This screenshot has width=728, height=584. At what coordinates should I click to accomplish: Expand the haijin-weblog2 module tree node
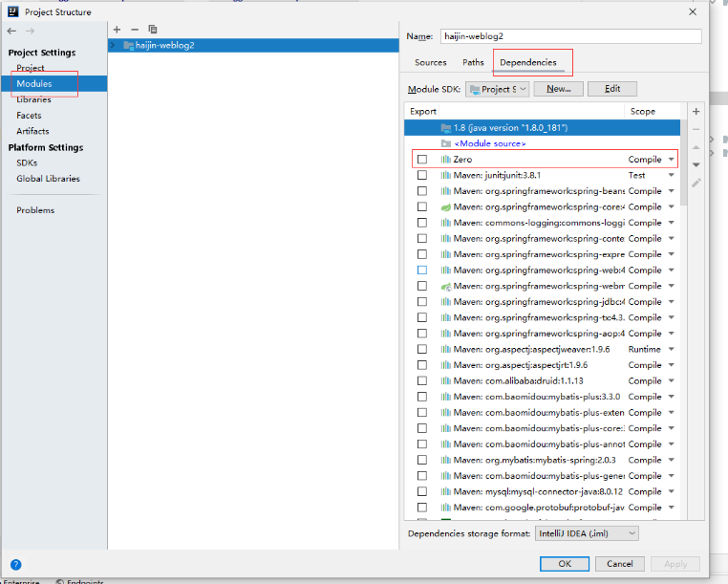113,45
